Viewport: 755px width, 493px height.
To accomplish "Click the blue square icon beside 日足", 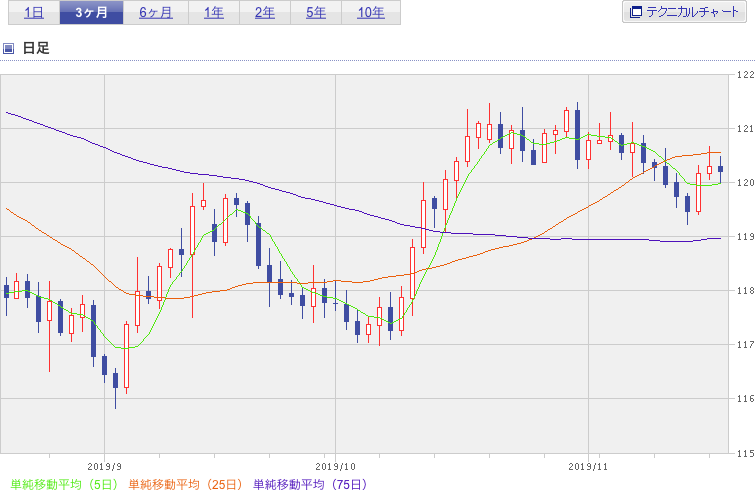I will click(8, 48).
